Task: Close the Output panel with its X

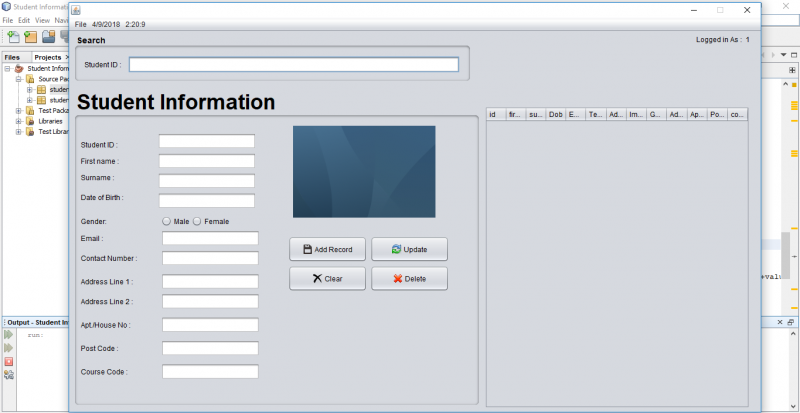Action: [780, 322]
